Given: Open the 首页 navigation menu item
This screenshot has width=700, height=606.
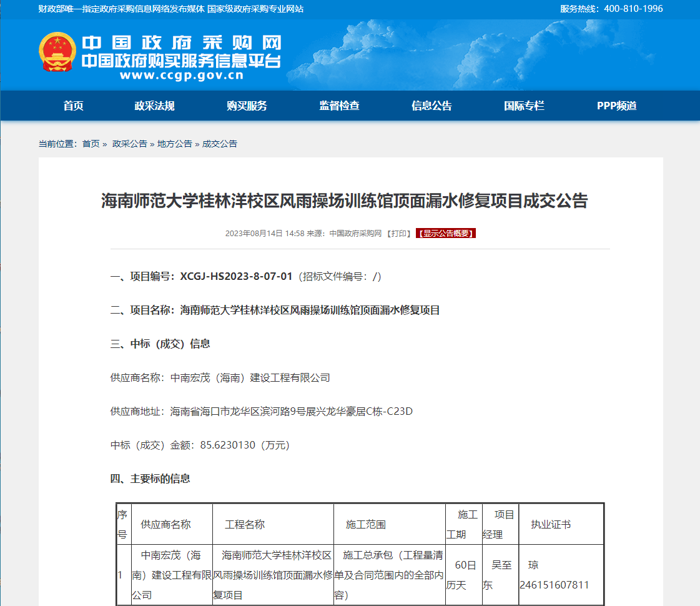Looking at the screenshot, I should [73, 106].
